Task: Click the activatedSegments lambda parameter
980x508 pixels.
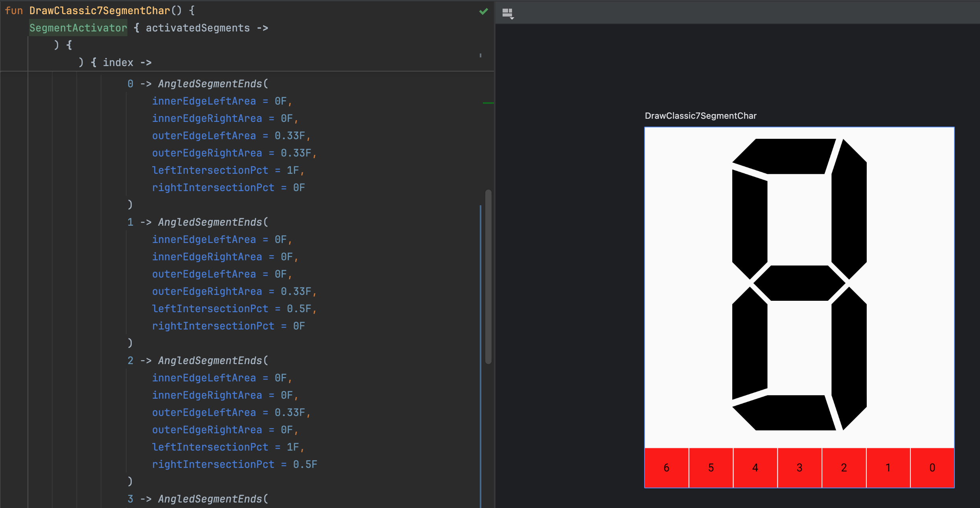Action: [198, 28]
